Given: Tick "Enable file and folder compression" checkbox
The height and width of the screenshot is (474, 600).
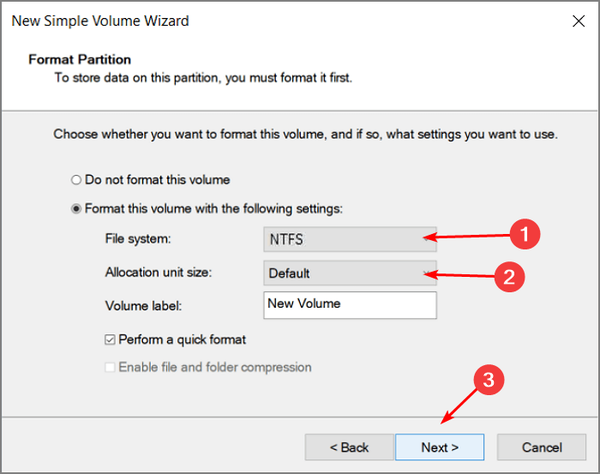Looking at the screenshot, I should 110,367.
